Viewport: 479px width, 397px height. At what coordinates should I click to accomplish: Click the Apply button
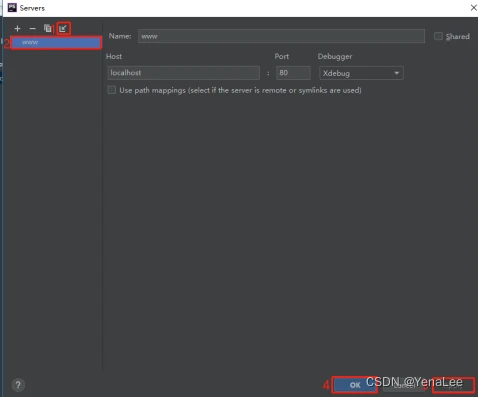pos(453,386)
